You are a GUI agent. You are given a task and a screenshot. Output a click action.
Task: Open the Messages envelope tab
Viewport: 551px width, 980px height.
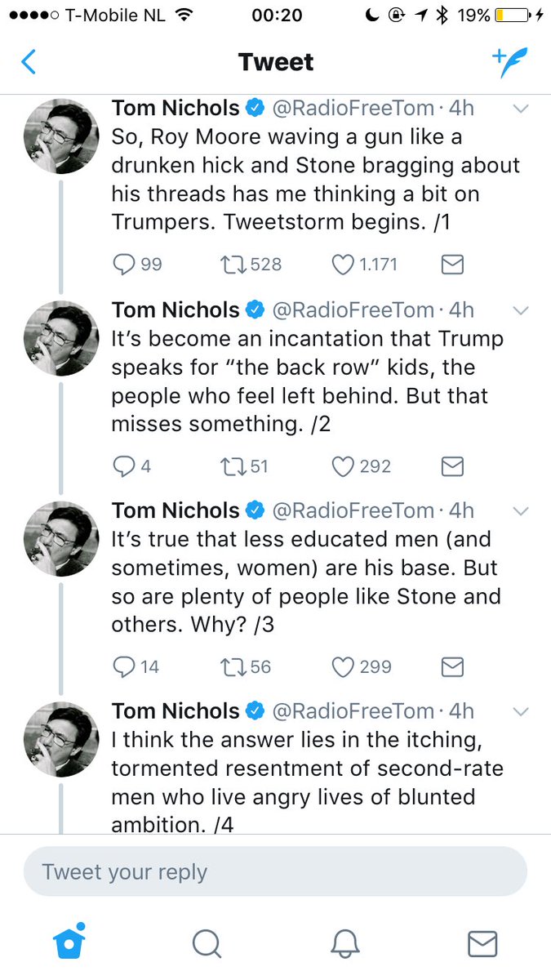click(482, 943)
